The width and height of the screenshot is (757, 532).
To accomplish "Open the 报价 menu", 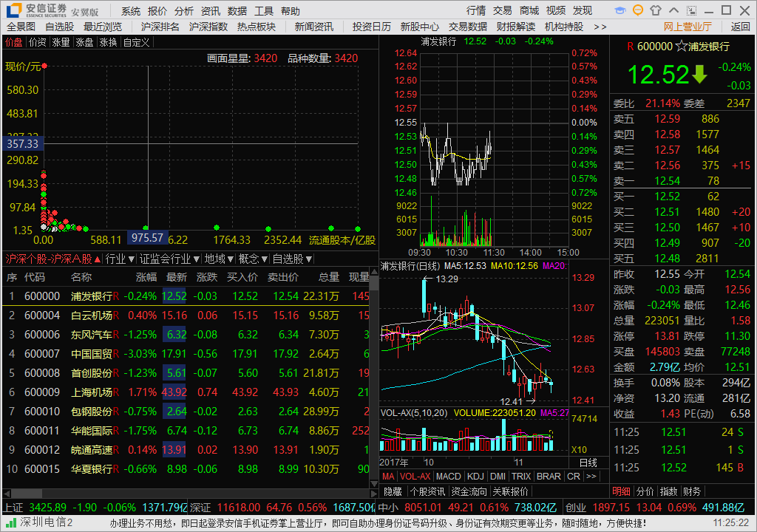I will 157,10.
